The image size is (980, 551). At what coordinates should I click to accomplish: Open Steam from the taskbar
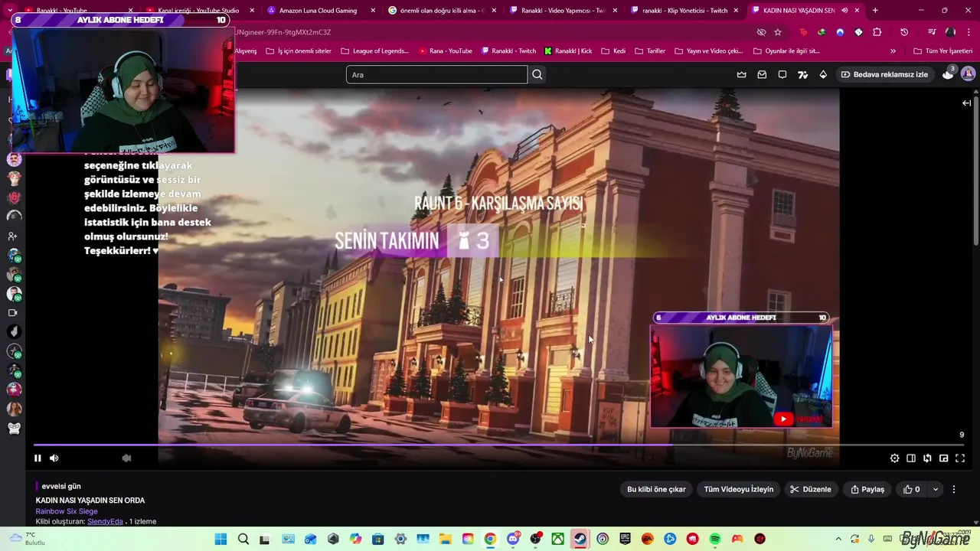point(580,540)
